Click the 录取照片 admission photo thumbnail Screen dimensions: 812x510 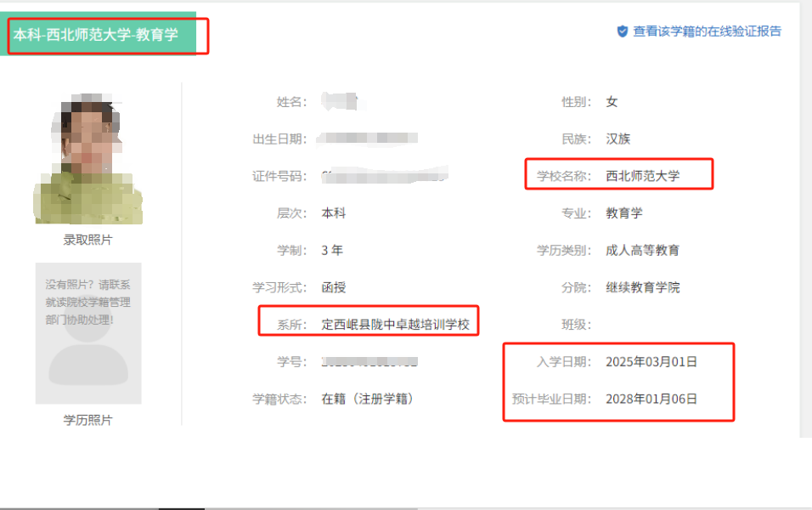click(89, 160)
